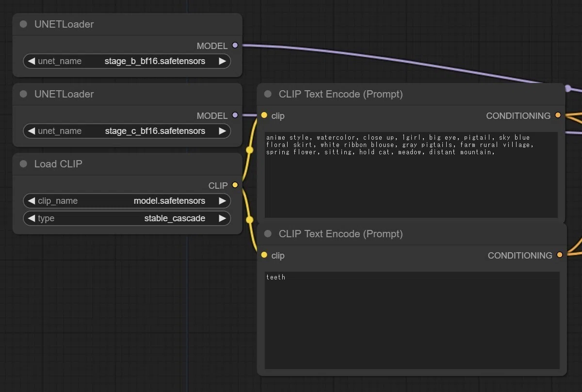Click the CLIP output port on Load CLIP
582x392 pixels.
[x=235, y=185]
